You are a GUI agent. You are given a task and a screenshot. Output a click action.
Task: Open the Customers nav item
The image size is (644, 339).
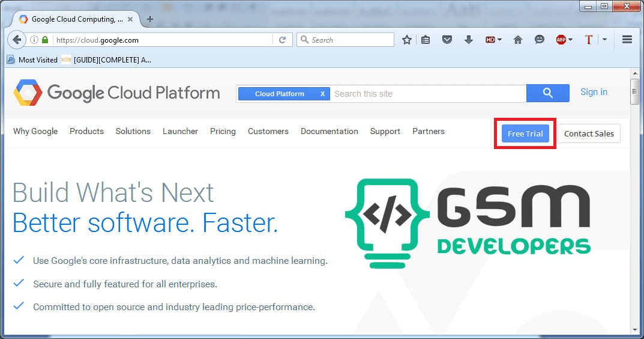tap(268, 131)
